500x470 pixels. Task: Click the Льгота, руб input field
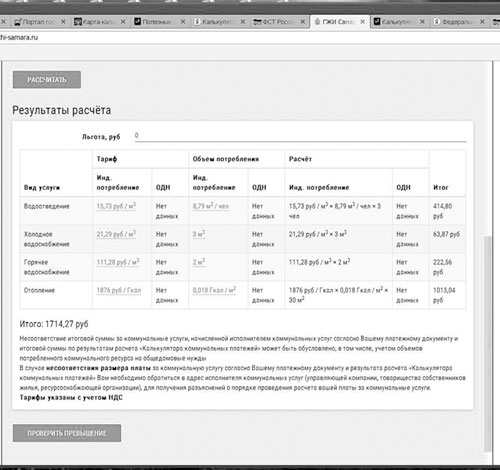[300, 136]
